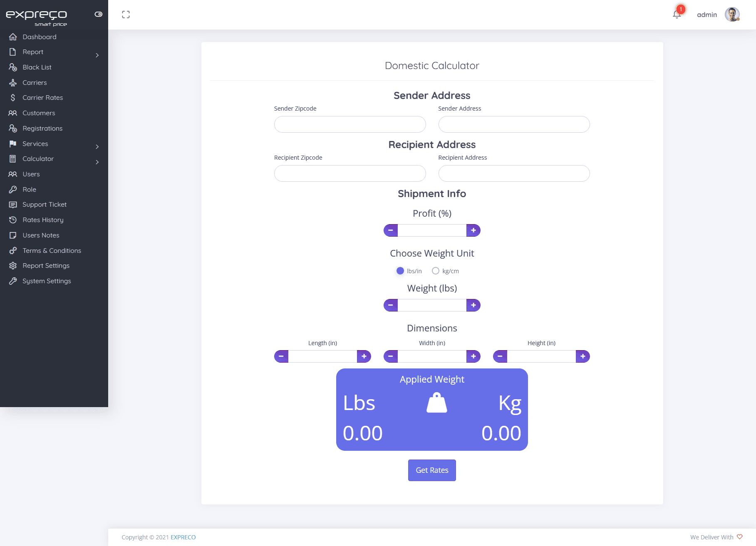Click the System Settings wrench icon
756x546 pixels.
point(13,281)
